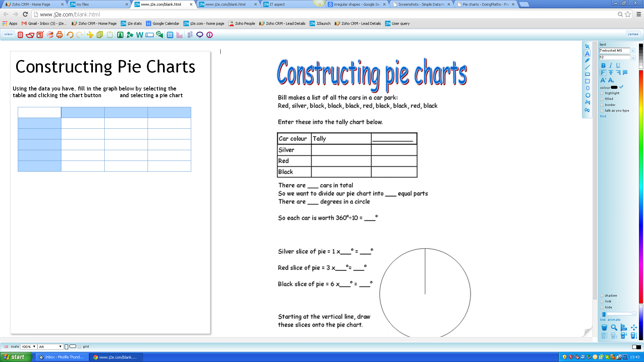The width and height of the screenshot is (644, 362).
Task: Open the insert Table tool
Action: [x=170, y=35]
